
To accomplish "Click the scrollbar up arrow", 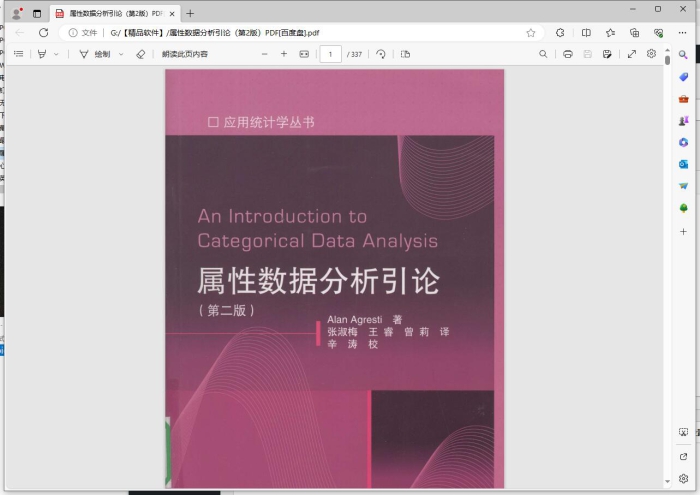I will (667, 50).
